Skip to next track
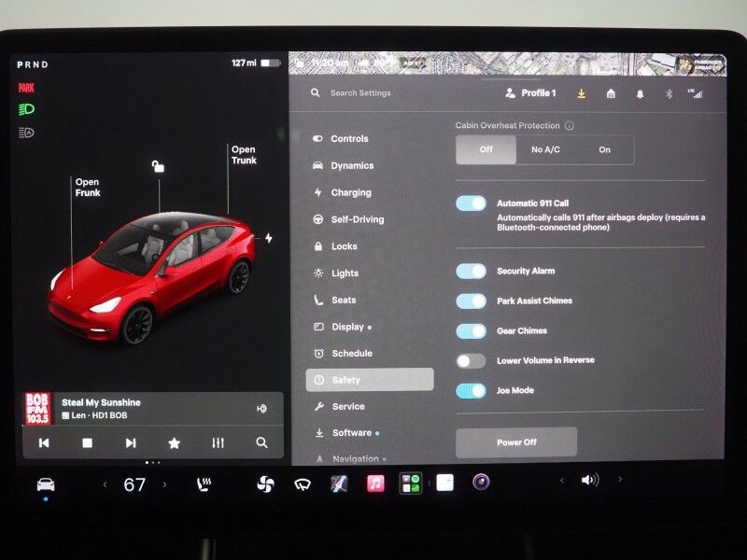The width and height of the screenshot is (747, 560). pyautogui.click(x=131, y=442)
